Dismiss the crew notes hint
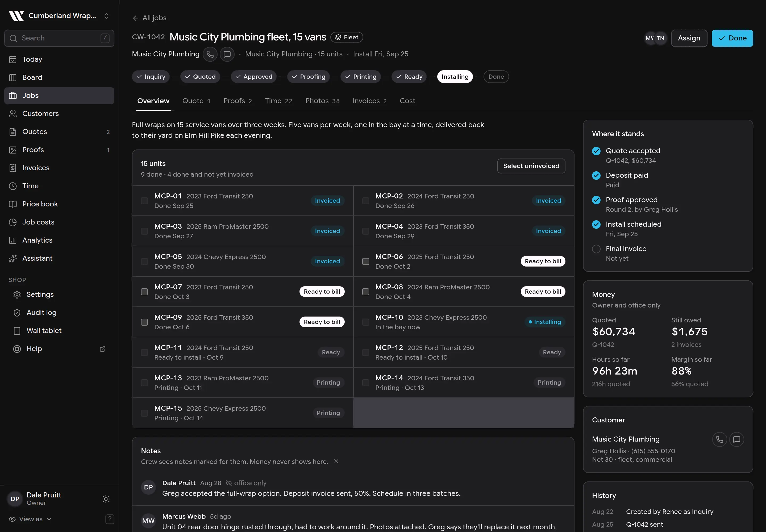This screenshot has height=532, width=766. point(336,461)
